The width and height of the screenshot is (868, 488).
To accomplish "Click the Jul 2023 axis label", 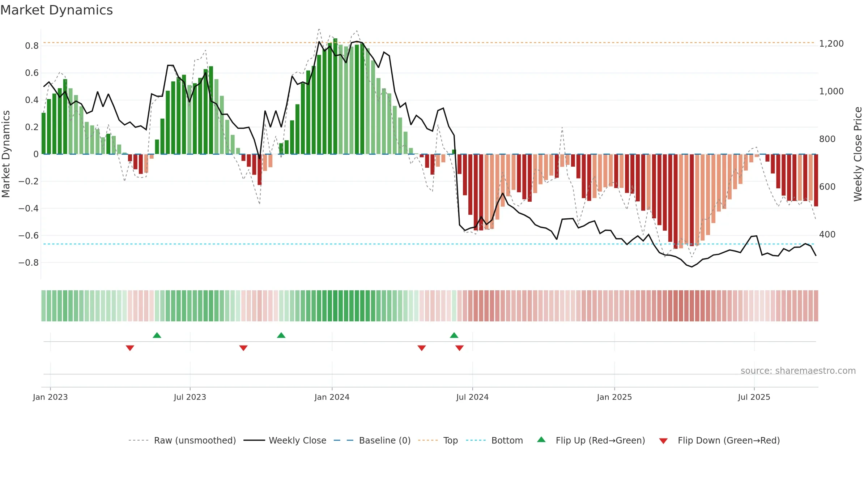I will [190, 397].
